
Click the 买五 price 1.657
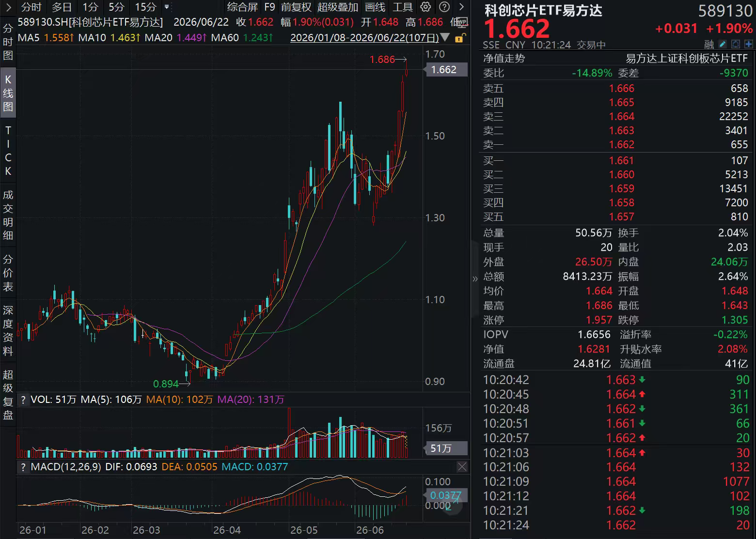(x=622, y=216)
